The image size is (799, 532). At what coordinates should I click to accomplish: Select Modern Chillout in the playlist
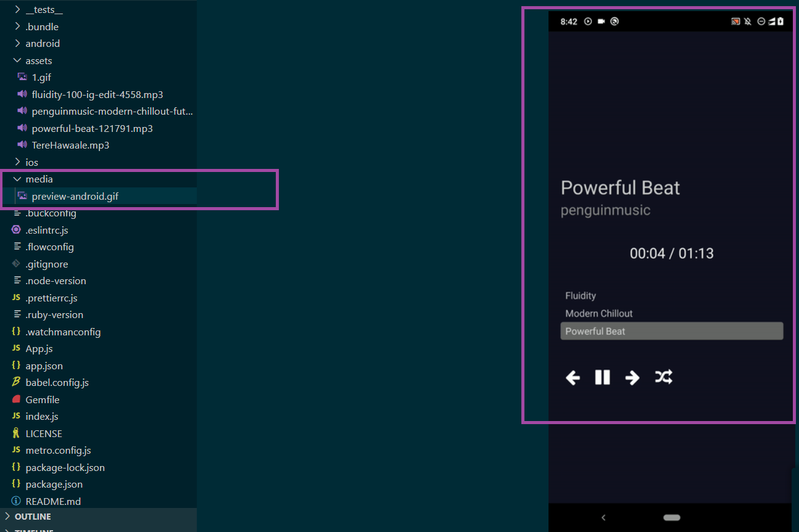click(599, 313)
